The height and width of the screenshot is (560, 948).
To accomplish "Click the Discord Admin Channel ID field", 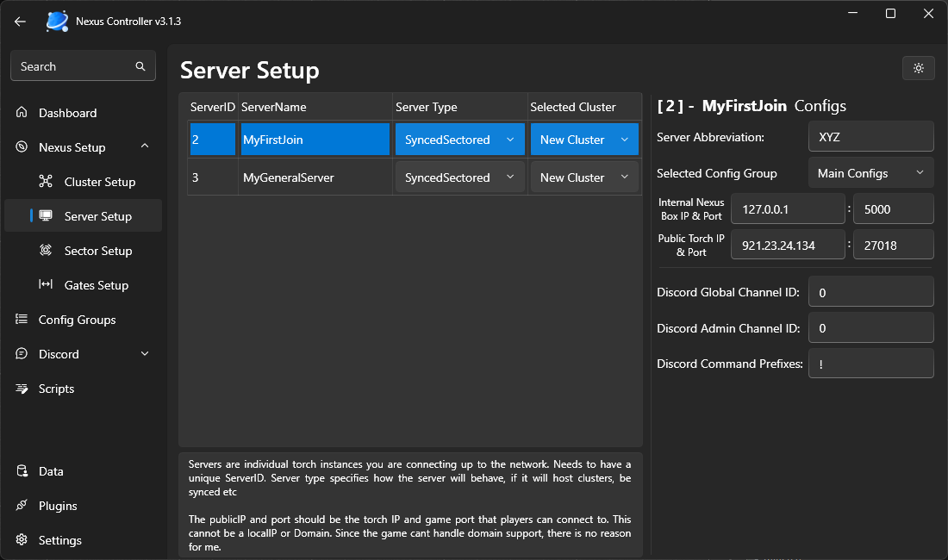I will point(870,328).
